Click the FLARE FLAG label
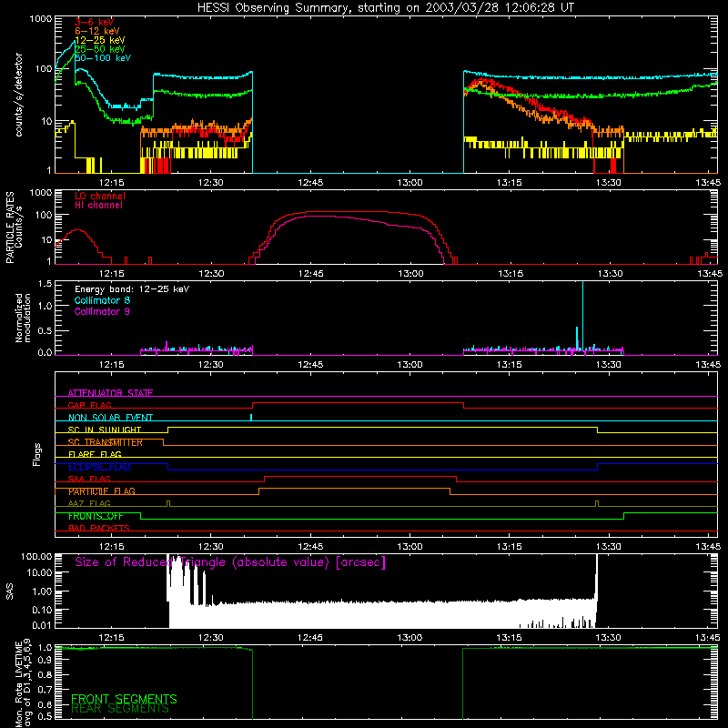The width and height of the screenshot is (728, 728). 95,454
